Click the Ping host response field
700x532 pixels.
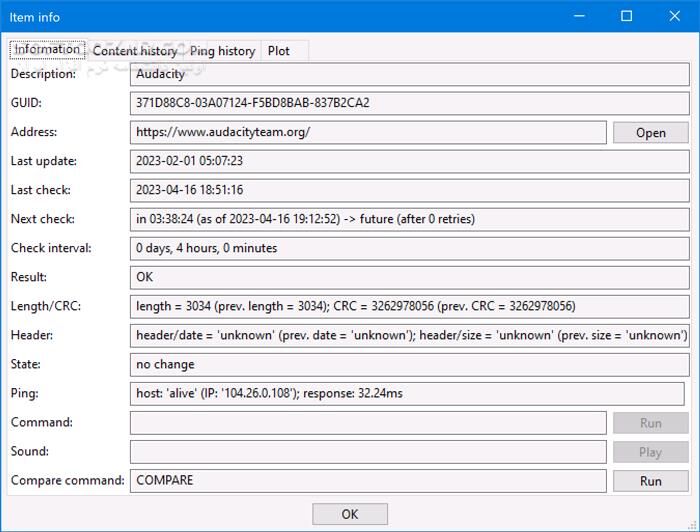click(x=409, y=393)
